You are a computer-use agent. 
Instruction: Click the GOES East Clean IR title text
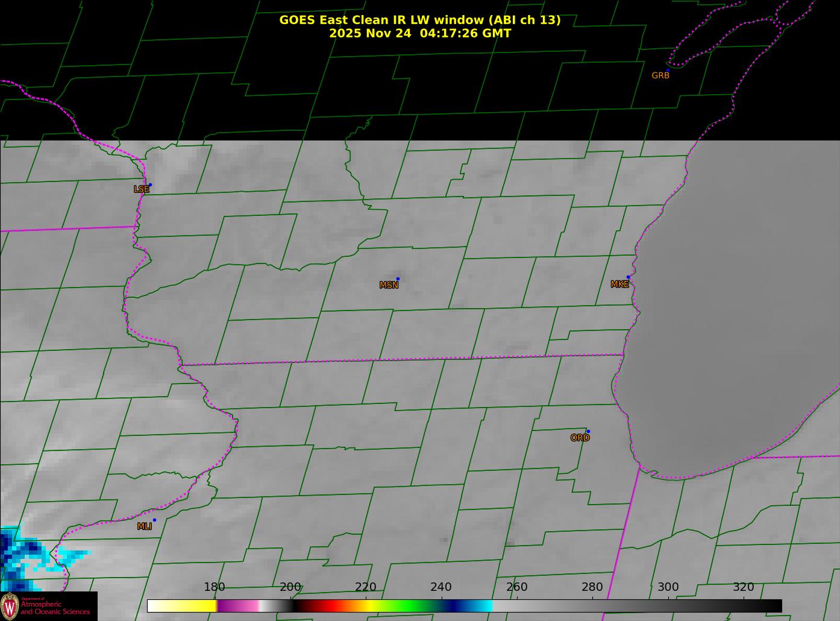[419, 20]
